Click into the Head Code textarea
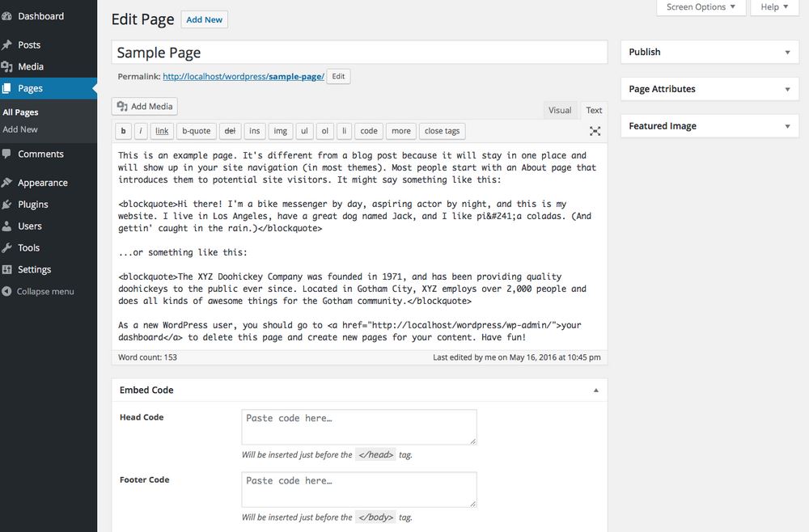The image size is (809, 532). pyautogui.click(x=359, y=428)
